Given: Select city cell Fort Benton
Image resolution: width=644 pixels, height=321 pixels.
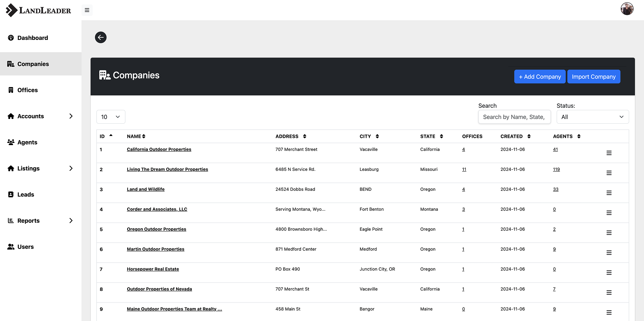Looking at the screenshot, I should pos(371,209).
